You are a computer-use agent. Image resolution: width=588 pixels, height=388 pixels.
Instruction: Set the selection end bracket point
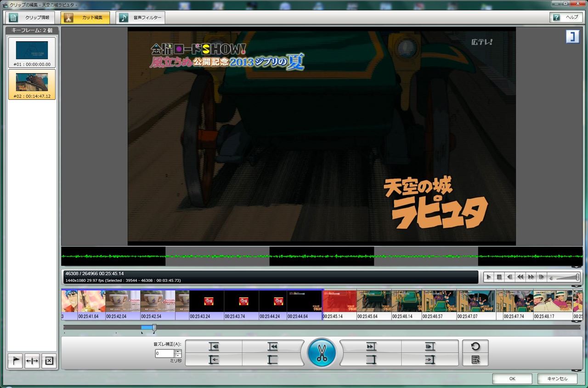click(x=371, y=360)
